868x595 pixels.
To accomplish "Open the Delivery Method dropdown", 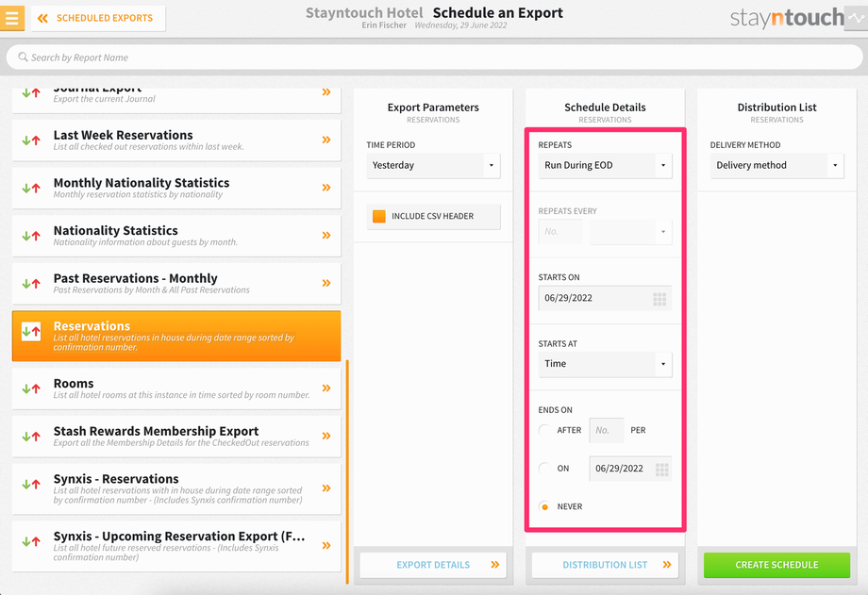I will 777,166.
